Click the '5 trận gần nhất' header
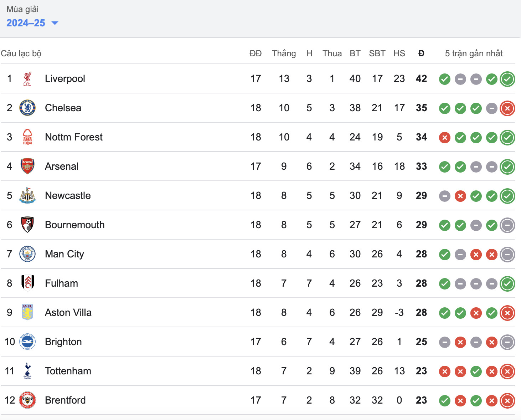Screen dimensions: 521x420 click(x=474, y=53)
